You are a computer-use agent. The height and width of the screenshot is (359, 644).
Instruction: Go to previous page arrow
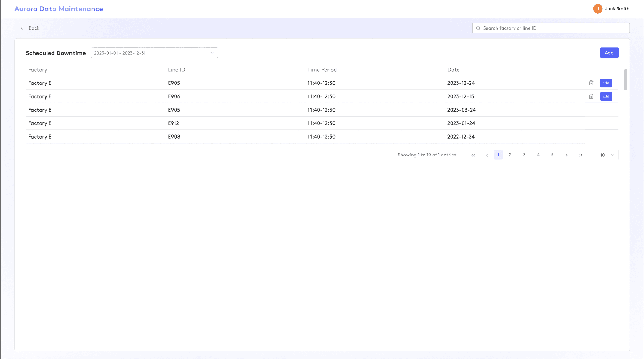pyautogui.click(x=487, y=155)
